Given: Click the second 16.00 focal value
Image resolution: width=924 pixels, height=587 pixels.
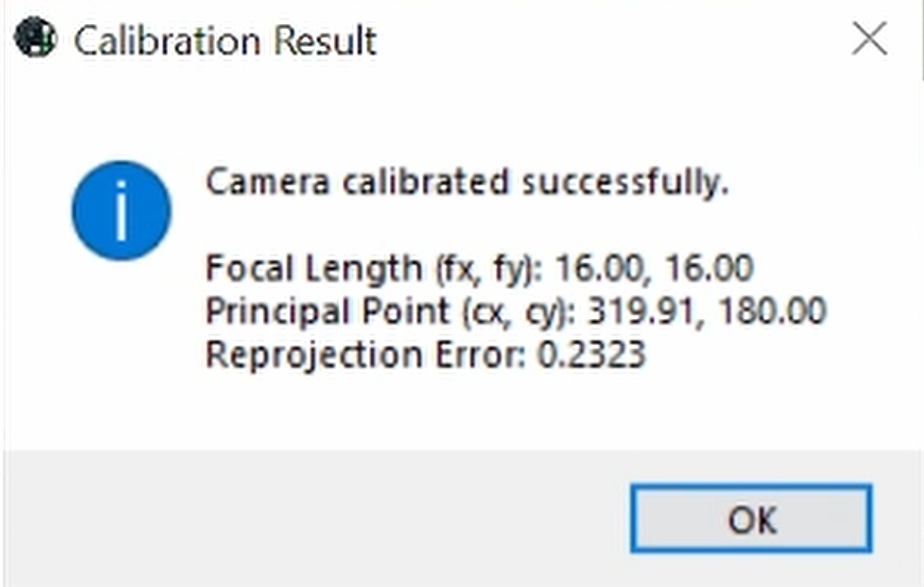Looking at the screenshot, I should click(x=710, y=268).
